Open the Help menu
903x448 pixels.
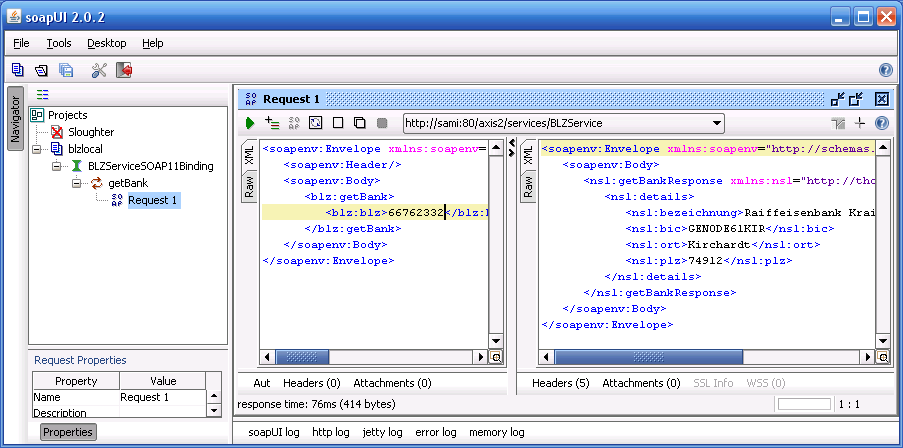tap(153, 43)
